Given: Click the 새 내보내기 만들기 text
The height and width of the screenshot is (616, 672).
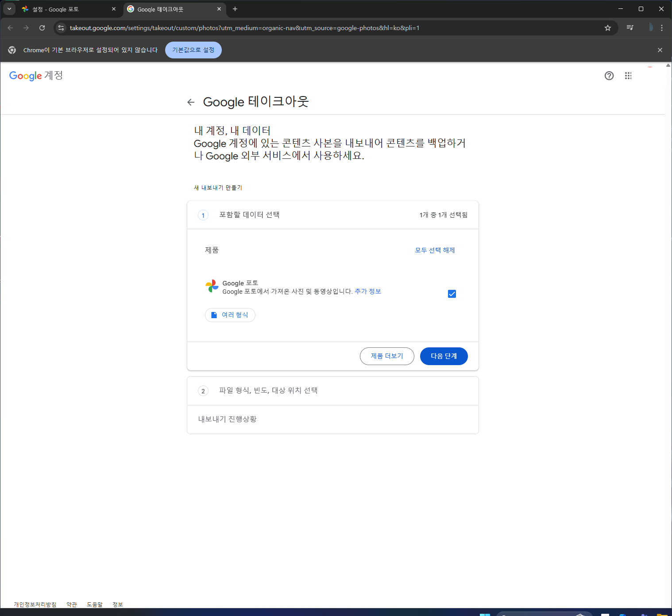Looking at the screenshot, I should click(218, 188).
